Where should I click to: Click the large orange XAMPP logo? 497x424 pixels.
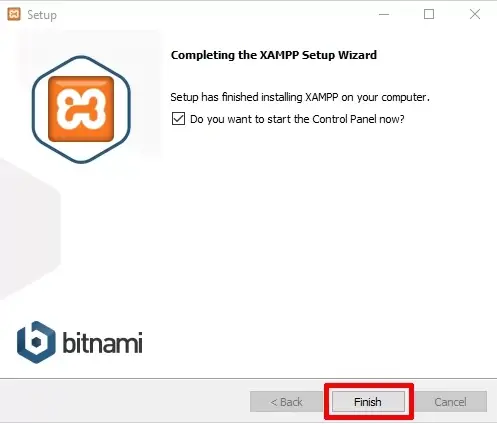coord(81,109)
